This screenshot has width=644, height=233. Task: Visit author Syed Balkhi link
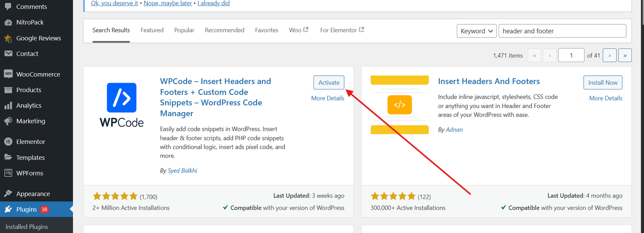[x=182, y=171]
